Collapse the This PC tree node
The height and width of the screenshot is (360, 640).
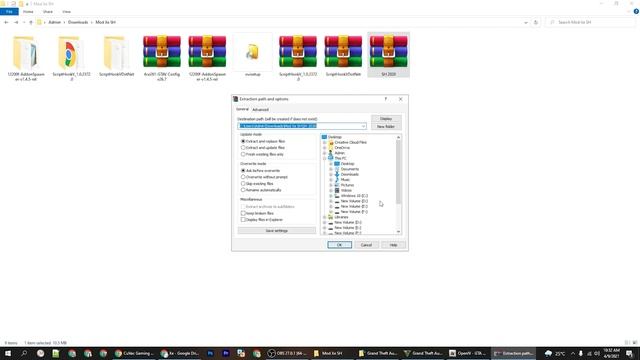coord(325,158)
